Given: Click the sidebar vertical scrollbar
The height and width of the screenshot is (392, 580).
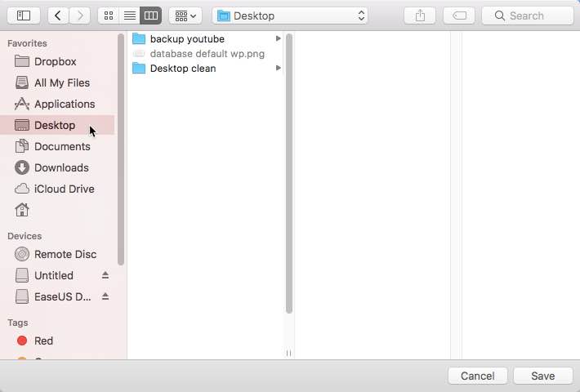Looking at the screenshot, I should [x=121, y=149].
